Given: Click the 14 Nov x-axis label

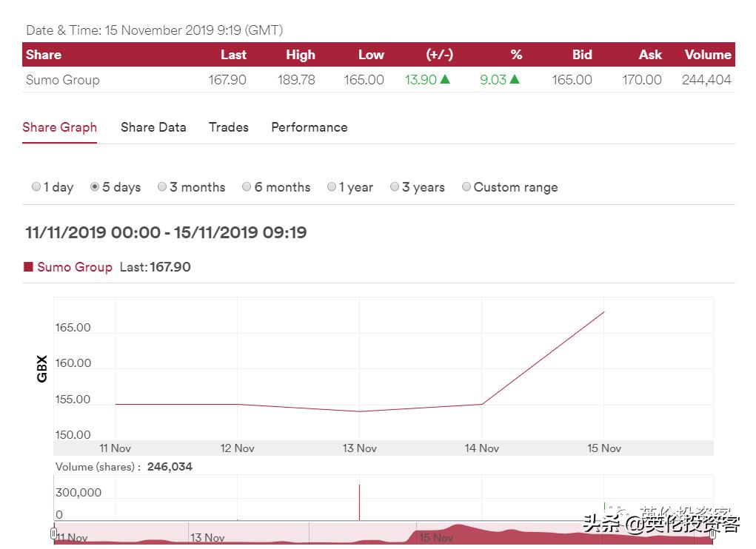Looking at the screenshot, I should (481, 448).
